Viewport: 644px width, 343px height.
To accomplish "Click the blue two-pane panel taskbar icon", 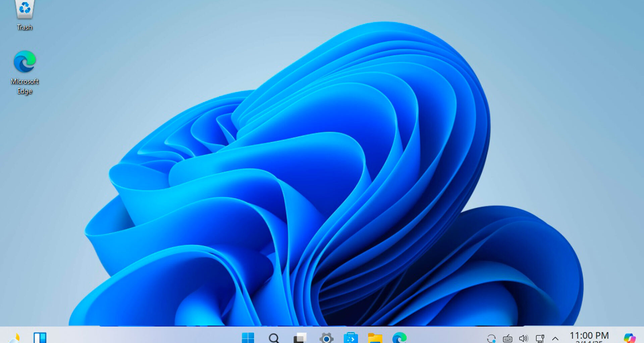I will pos(40,338).
